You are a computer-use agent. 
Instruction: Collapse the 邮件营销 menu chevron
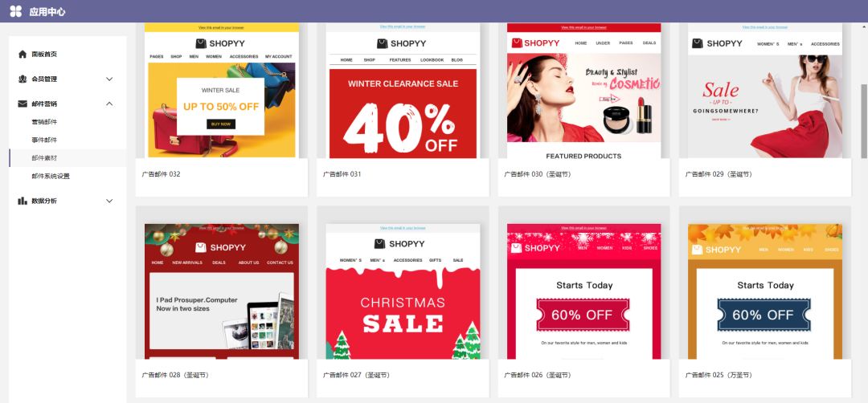(x=109, y=104)
